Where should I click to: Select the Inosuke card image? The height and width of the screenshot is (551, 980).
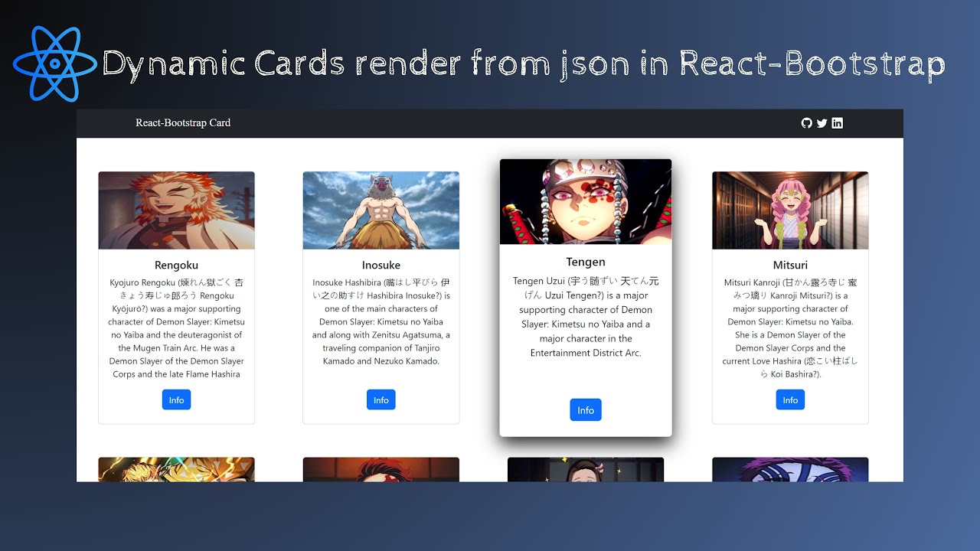[x=381, y=210]
